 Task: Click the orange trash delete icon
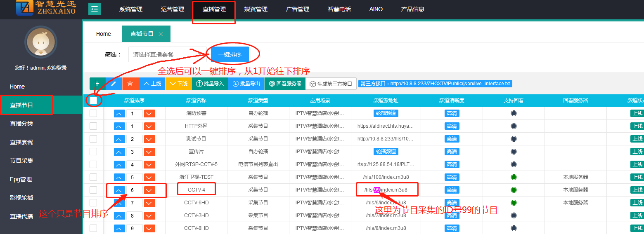point(130,84)
